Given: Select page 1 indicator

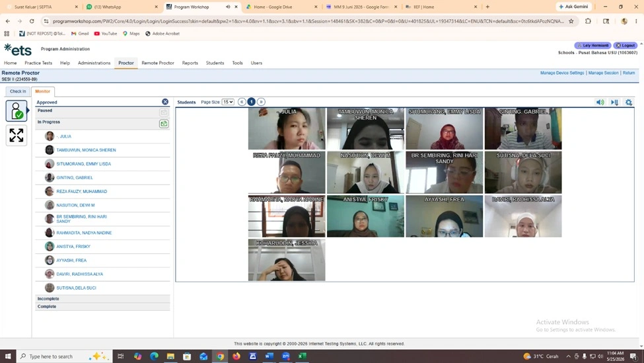Looking at the screenshot, I should (x=252, y=102).
